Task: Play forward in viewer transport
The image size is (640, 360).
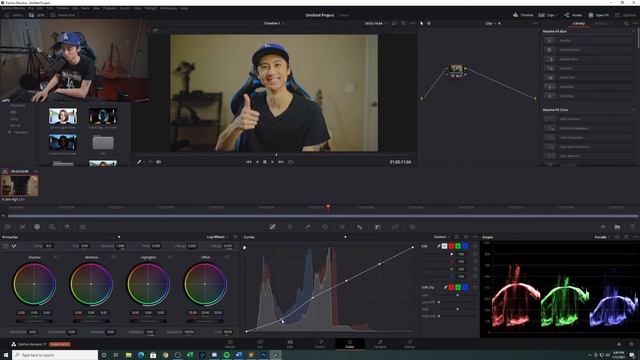Action: [x=272, y=162]
